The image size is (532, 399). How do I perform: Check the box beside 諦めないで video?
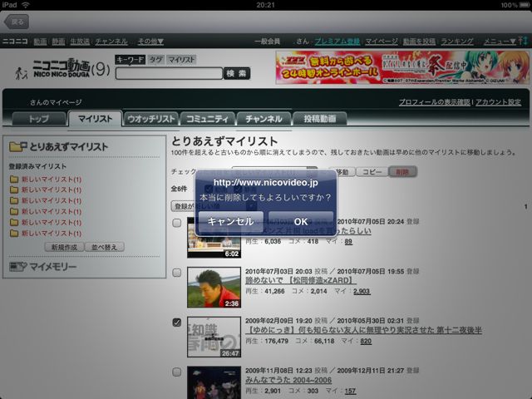(177, 273)
